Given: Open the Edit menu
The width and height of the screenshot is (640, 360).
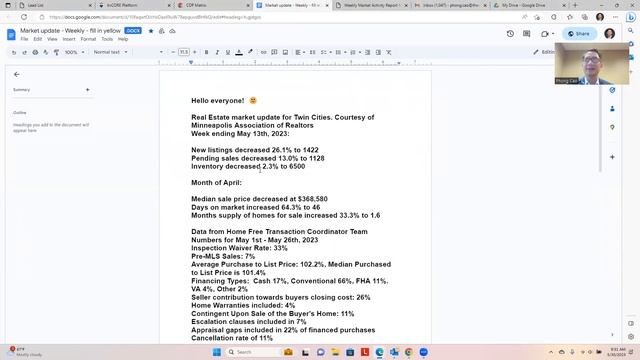Looking at the screenshot, I should (x=38, y=39).
